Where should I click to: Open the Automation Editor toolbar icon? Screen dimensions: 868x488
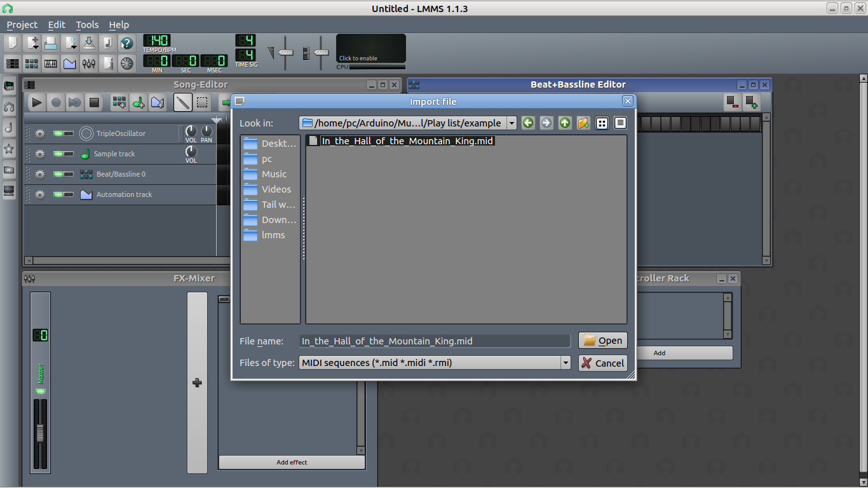pyautogui.click(x=70, y=63)
